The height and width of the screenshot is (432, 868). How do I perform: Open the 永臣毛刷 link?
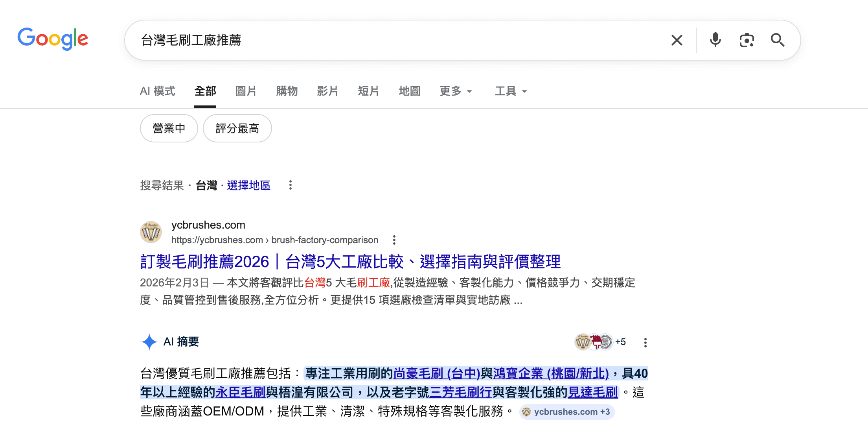[241, 392]
